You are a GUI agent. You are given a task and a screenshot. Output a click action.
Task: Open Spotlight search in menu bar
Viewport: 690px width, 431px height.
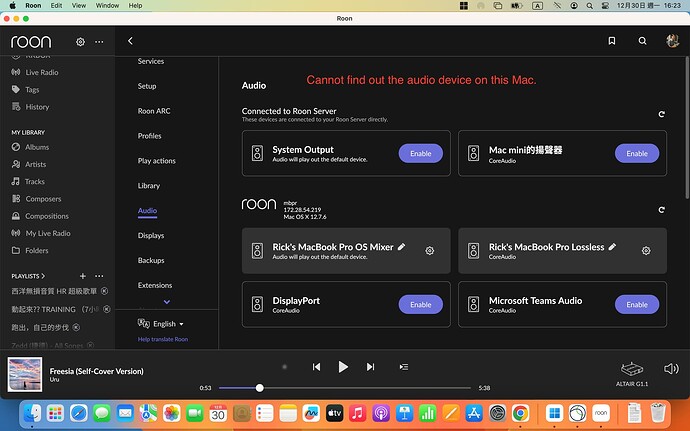click(x=590, y=6)
